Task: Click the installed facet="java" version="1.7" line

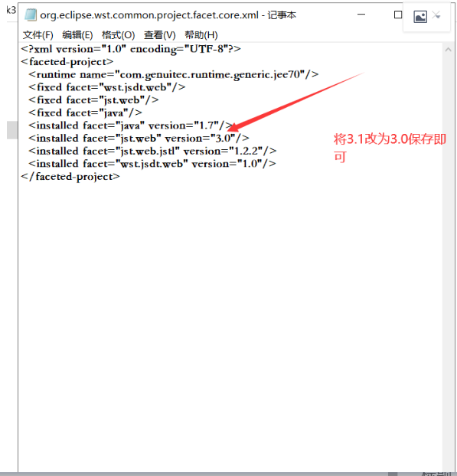Action: [131, 126]
